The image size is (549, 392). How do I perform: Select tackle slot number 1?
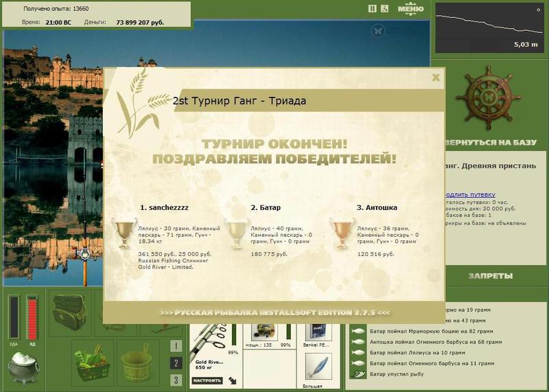176,346
